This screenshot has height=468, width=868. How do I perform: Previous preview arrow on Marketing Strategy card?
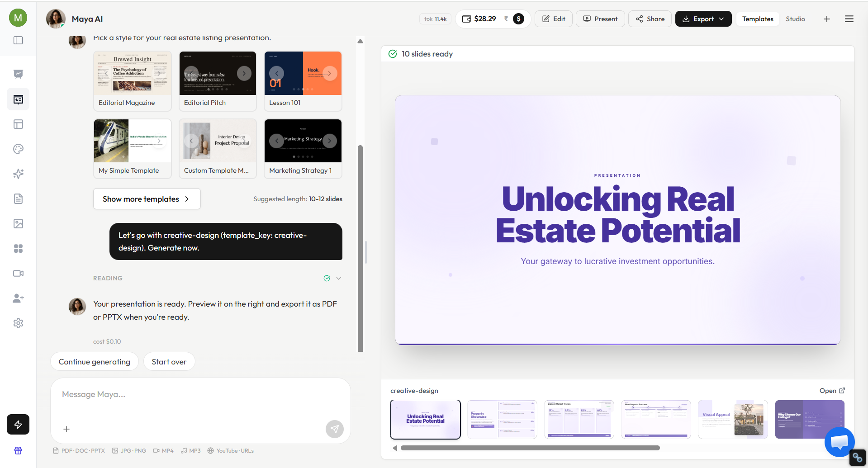[x=276, y=141]
